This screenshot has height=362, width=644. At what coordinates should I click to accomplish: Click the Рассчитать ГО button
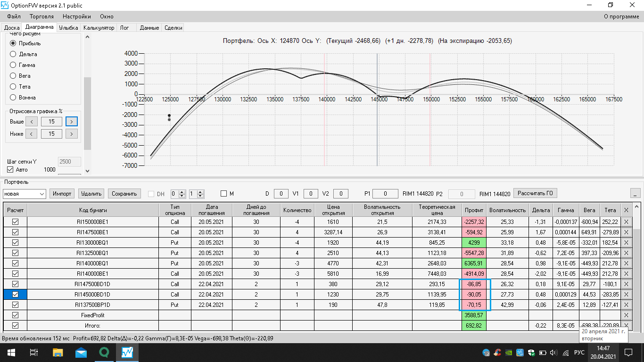[535, 193]
